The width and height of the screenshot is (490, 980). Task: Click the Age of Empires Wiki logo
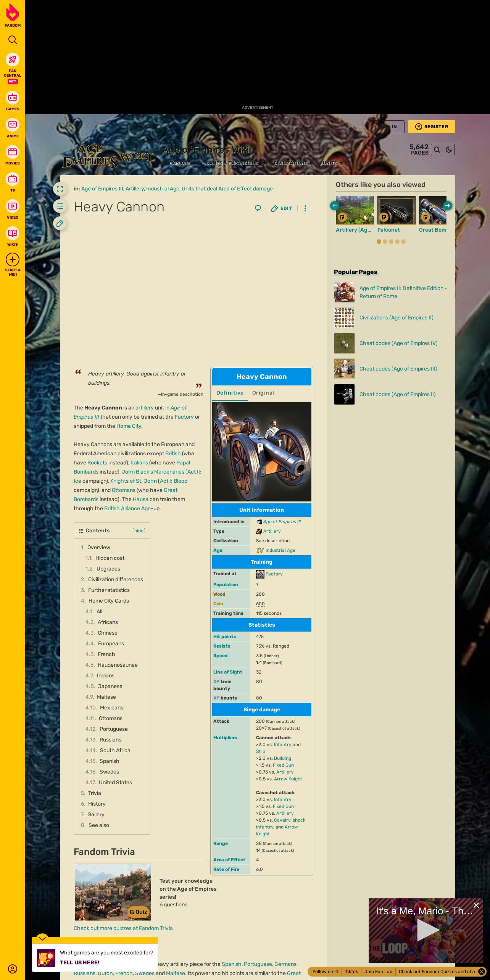point(108,156)
